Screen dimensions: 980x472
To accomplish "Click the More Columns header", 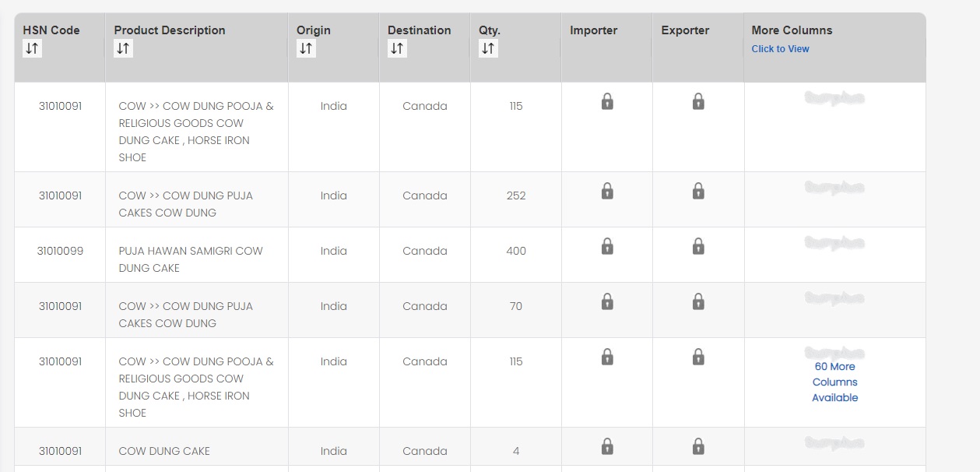I will click(x=792, y=30).
